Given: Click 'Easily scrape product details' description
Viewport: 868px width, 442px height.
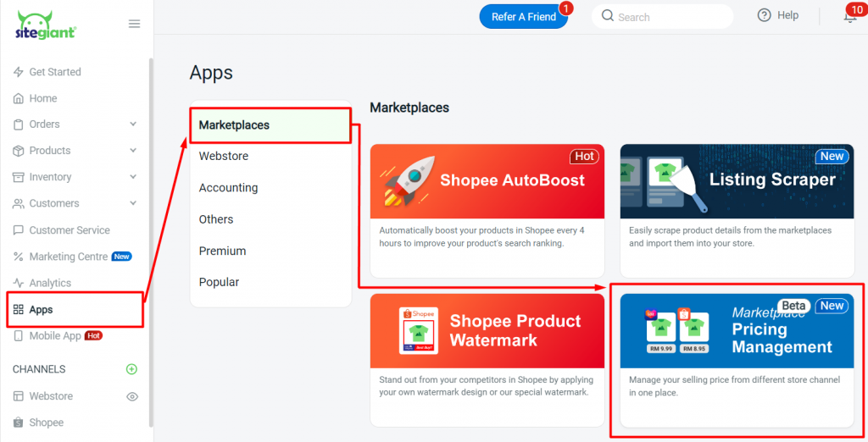Looking at the screenshot, I should pyautogui.click(x=730, y=237).
